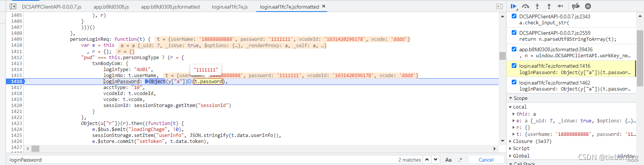Toggle the debugger sidebar panel icon
Viewport: 644px width, 165px height.
[x=499, y=6]
